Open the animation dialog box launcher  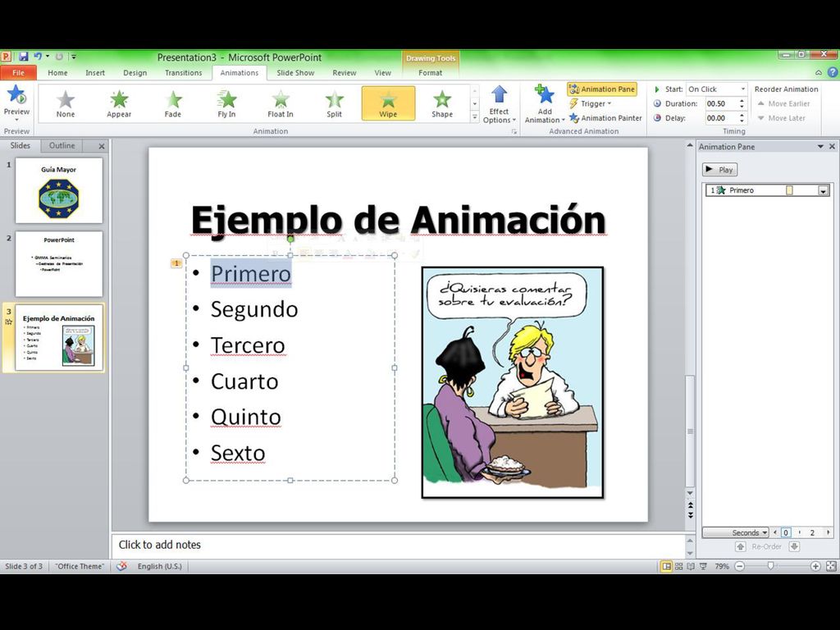click(x=514, y=131)
